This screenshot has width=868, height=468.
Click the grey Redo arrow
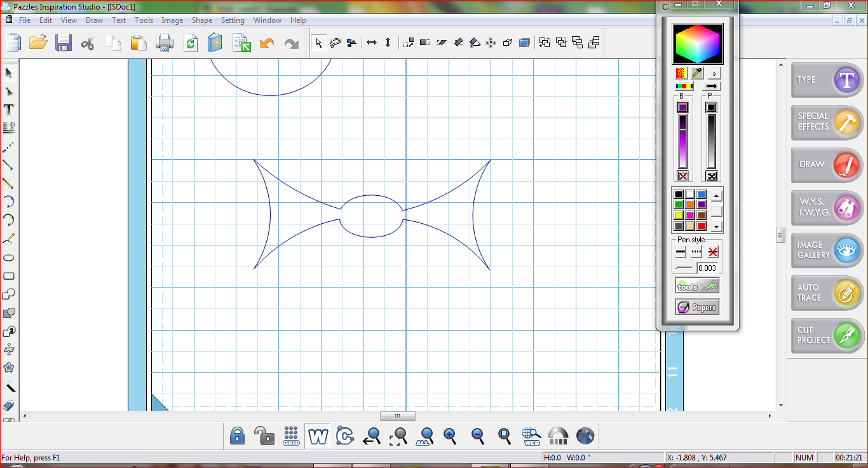tap(292, 43)
